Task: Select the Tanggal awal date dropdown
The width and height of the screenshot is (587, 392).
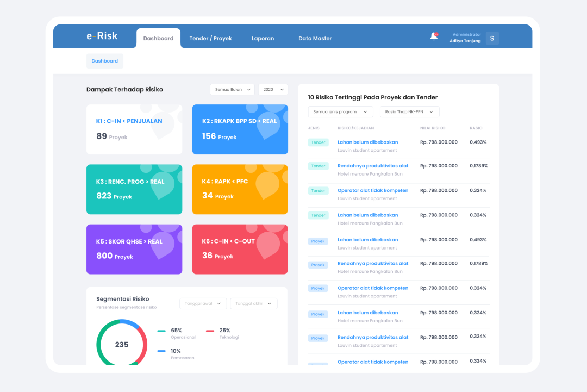Action: (x=203, y=303)
